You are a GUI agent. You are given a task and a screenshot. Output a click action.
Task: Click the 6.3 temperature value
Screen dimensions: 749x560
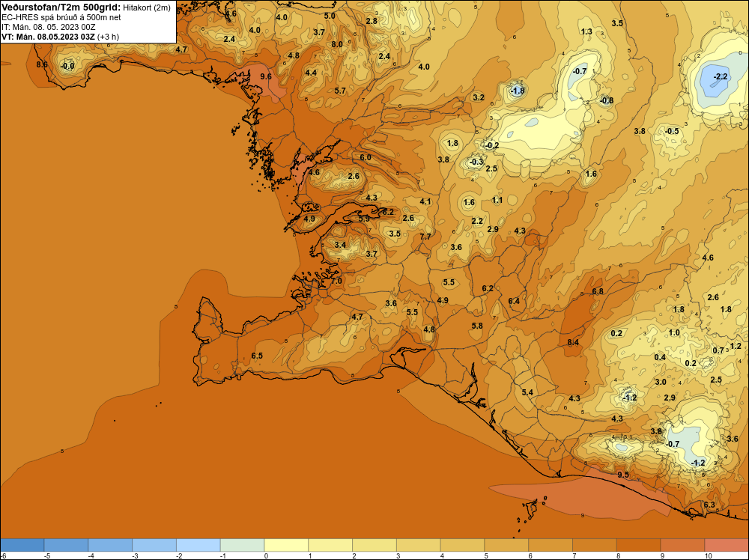point(710,505)
